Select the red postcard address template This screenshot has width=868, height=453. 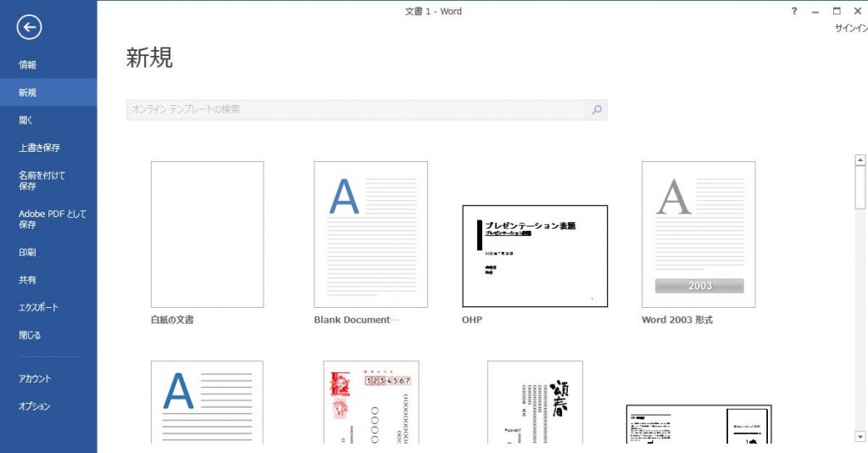point(371,402)
